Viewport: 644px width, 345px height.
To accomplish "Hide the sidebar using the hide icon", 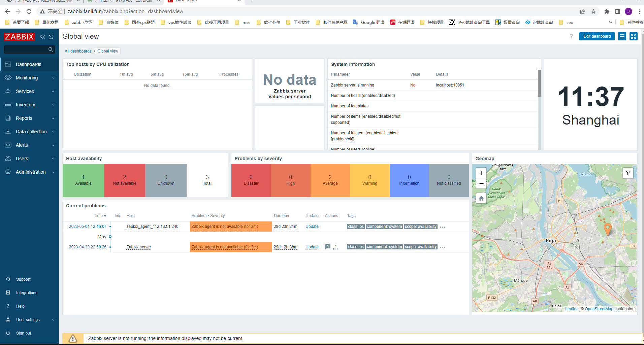I will [51, 36].
